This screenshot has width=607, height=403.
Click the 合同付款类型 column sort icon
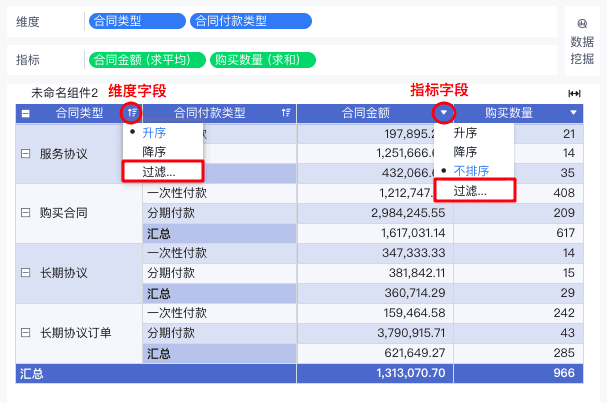tap(286, 113)
